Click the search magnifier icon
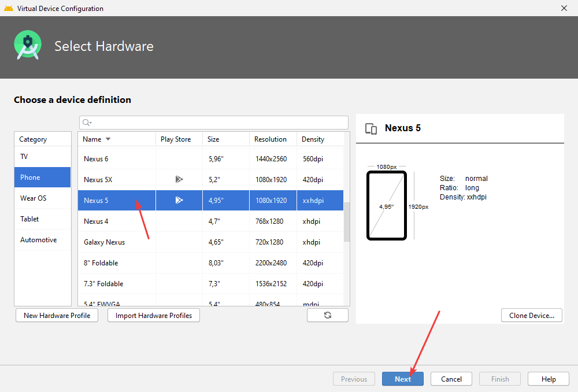578x392 pixels. pyautogui.click(x=86, y=123)
